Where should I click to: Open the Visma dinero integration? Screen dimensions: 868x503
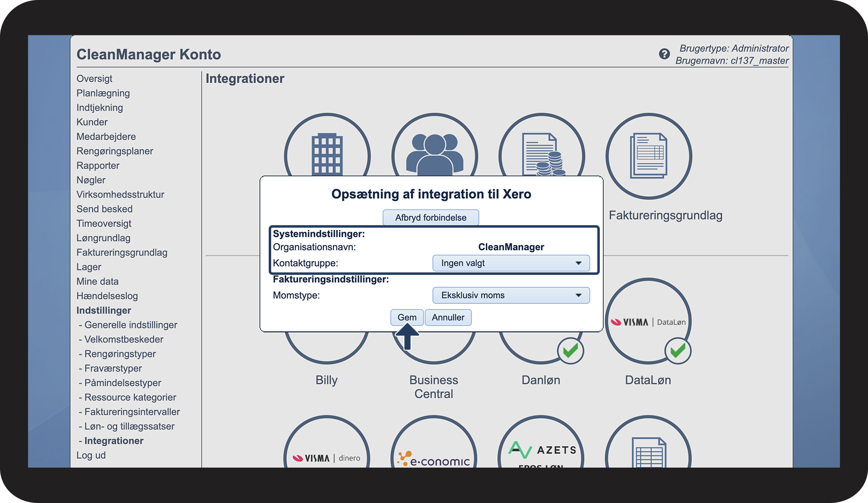point(327,452)
